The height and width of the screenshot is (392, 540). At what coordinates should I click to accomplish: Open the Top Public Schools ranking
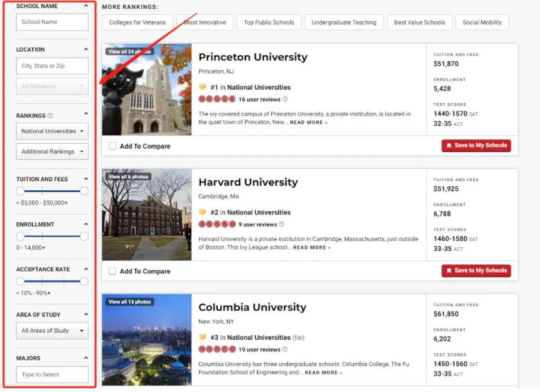(x=269, y=23)
